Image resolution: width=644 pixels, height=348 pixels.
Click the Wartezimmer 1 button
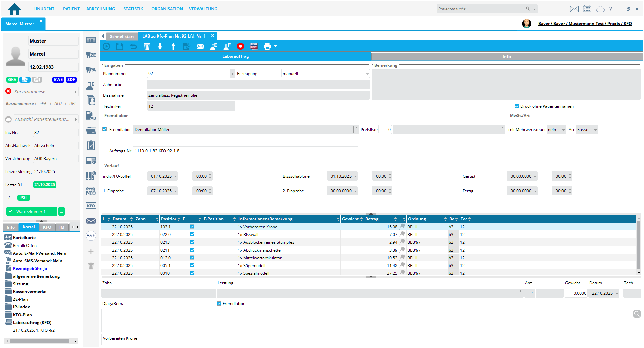pos(32,211)
